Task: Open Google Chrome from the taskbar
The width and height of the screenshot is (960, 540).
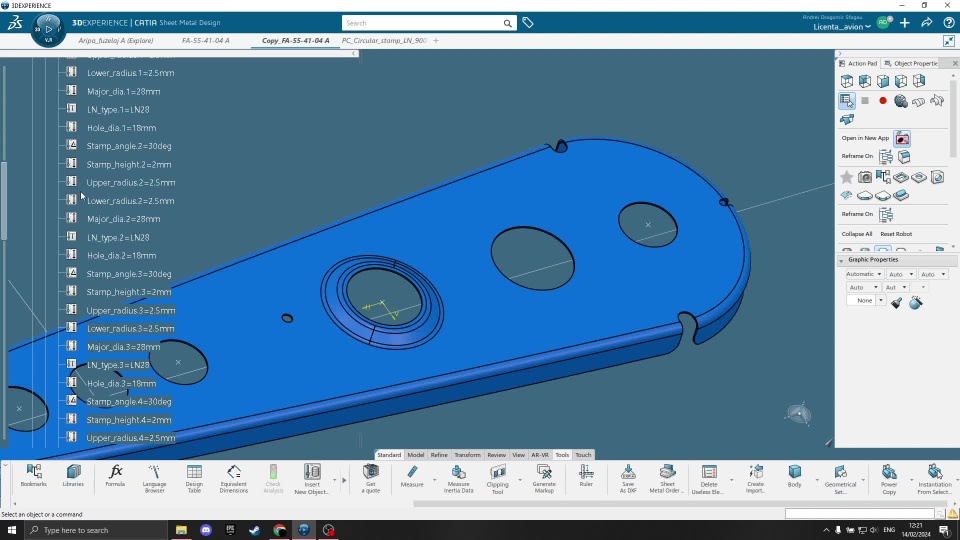Action: (280, 530)
